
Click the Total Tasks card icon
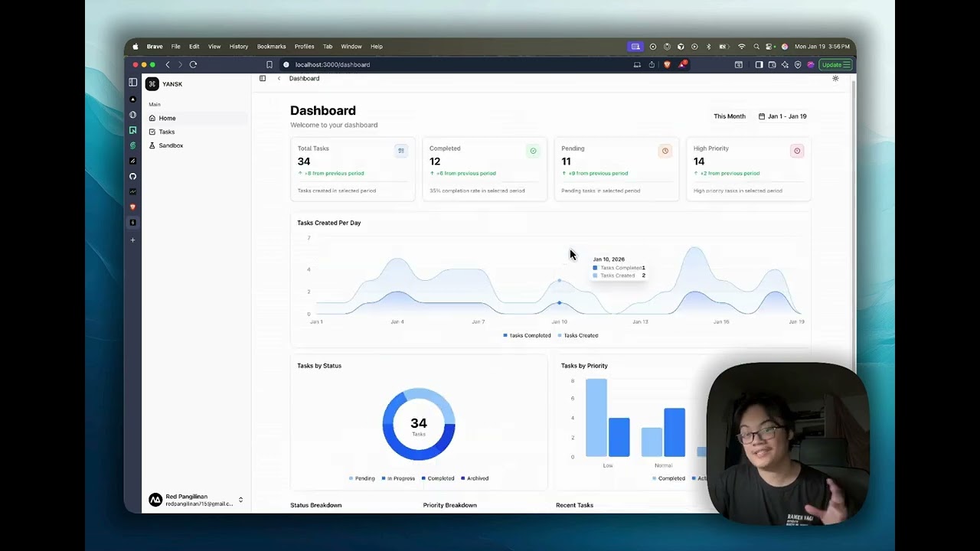click(401, 151)
